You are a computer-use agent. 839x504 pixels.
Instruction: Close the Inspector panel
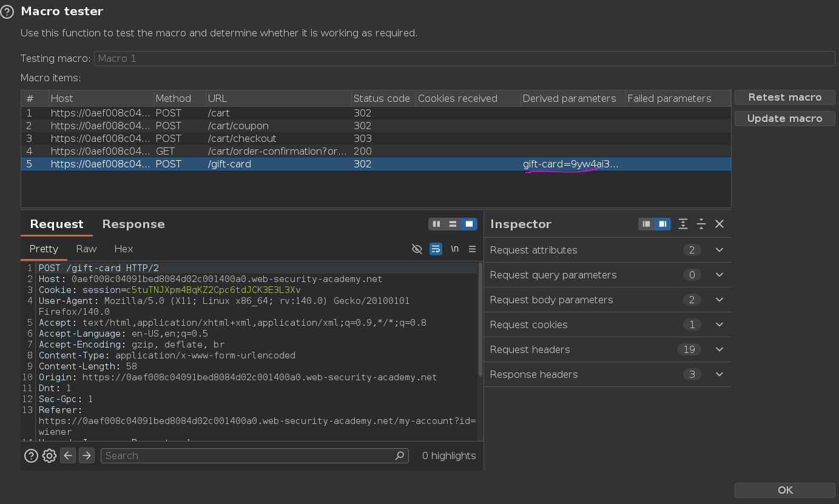tap(719, 224)
